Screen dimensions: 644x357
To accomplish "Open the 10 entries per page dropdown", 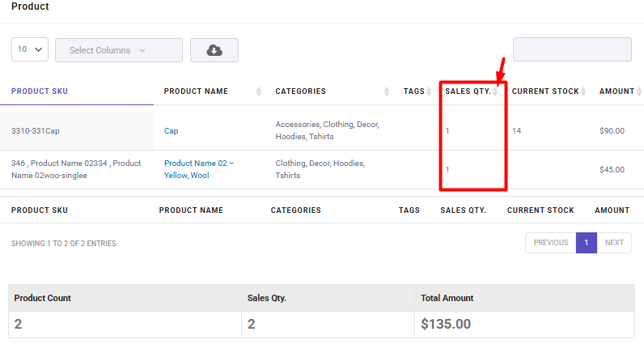I will (30, 49).
